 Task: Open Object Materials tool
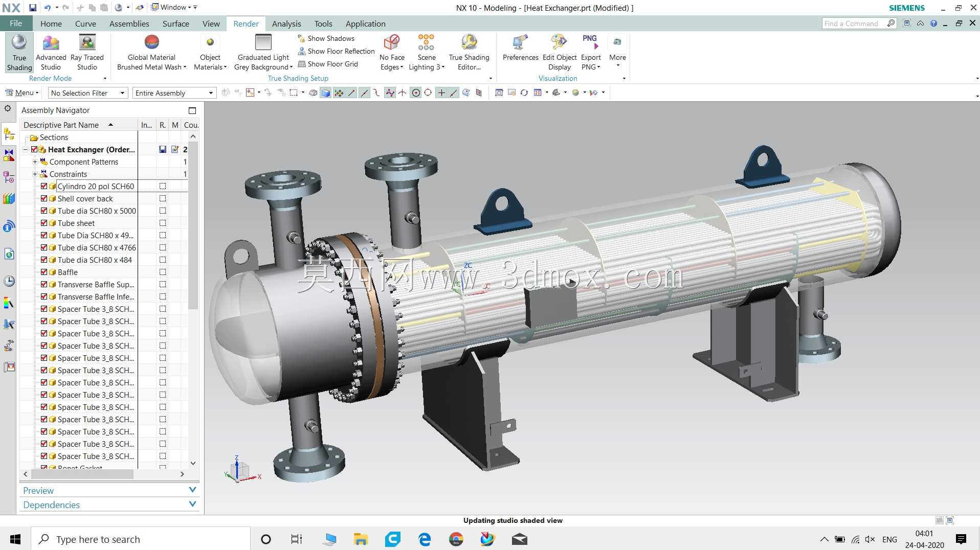click(x=210, y=53)
